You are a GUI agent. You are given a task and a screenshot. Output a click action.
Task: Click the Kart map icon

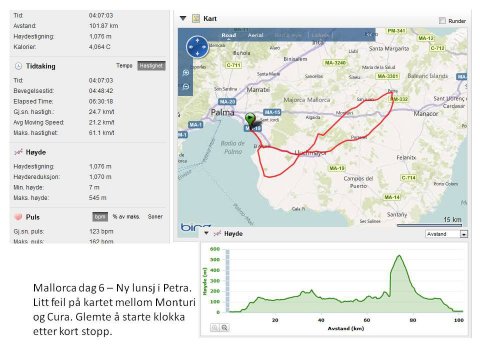click(x=196, y=19)
